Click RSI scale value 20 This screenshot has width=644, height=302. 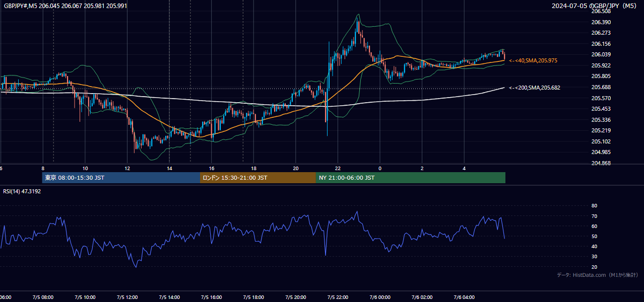point(594,267)
